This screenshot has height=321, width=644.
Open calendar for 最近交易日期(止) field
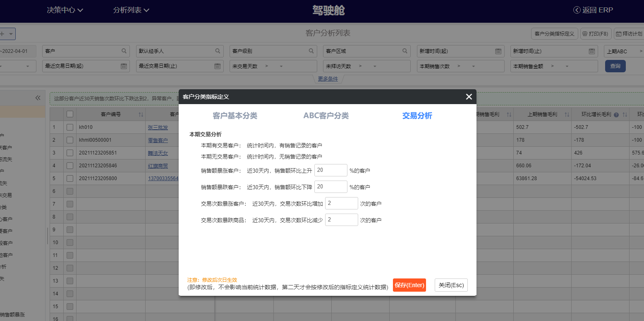[x=218, y=66]
